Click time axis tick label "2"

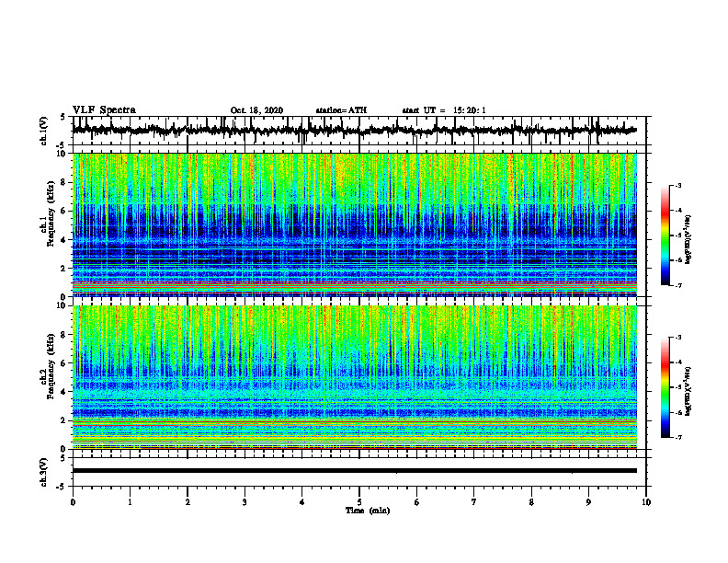pos(188,502)
